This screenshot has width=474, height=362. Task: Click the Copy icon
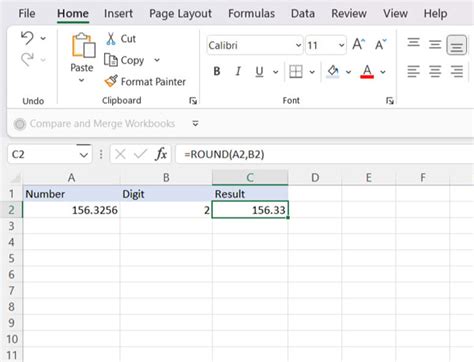[111, 60]
